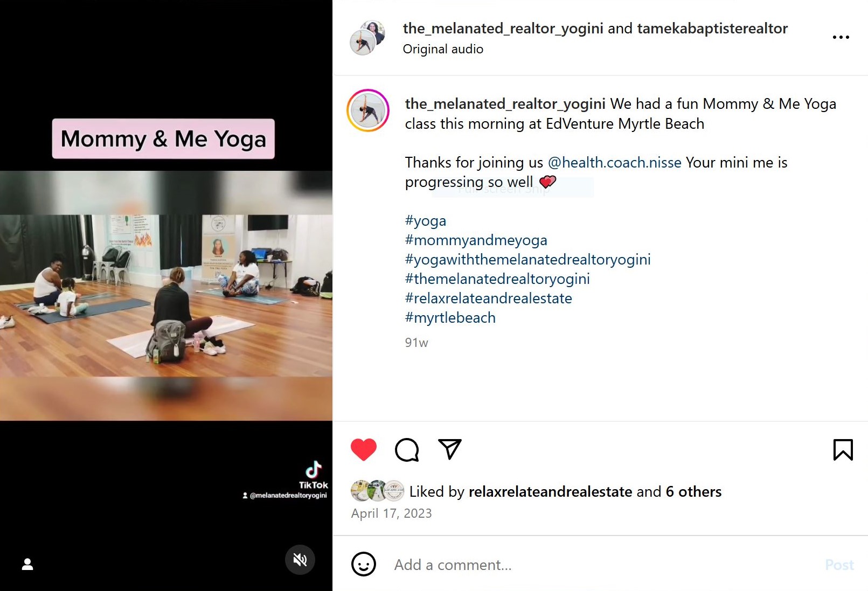Screen dimensions: 868x591
Task: View the story ring profile avatar
Action: (x=368, y=110)
